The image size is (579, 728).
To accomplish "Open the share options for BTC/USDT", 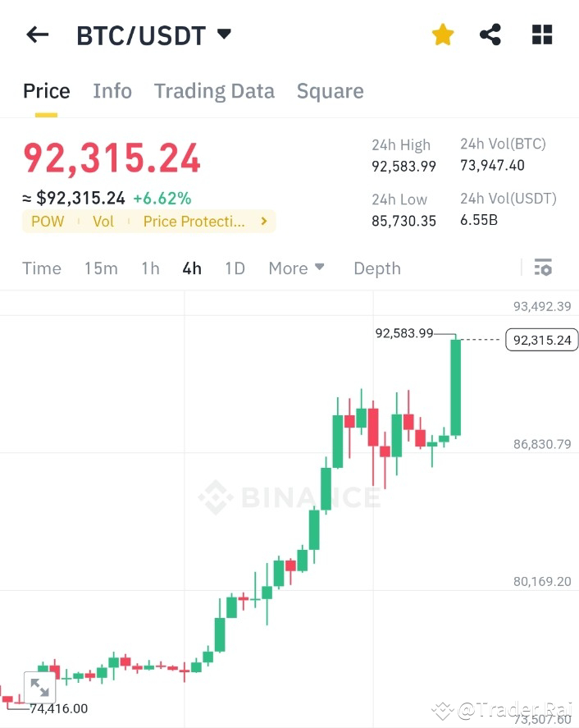I will click(490, 34).
